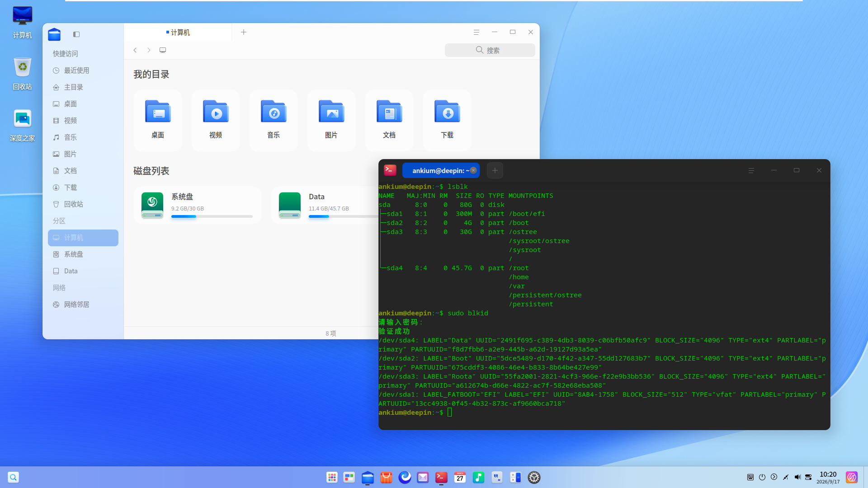Viewport: 868px width, 488px height.
Task: Open the 系统盘 disk entry
Action: click(x=198, y=205)
